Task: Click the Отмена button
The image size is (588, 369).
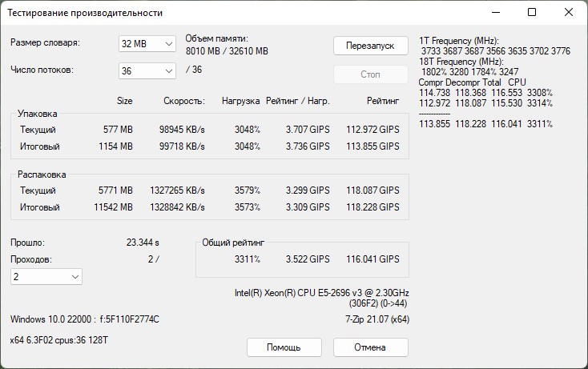Action: click(370, 347)
